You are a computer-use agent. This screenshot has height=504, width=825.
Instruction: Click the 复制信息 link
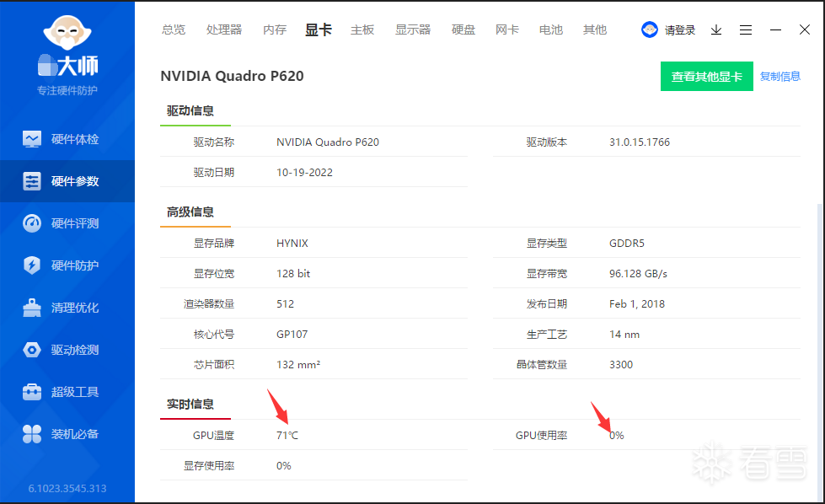[780, 77]
